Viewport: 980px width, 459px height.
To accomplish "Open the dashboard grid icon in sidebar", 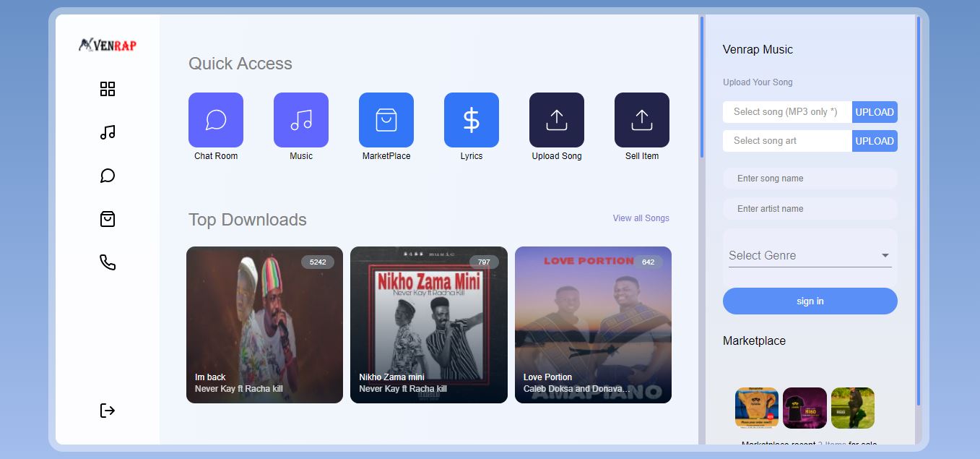I will point(108,89).
